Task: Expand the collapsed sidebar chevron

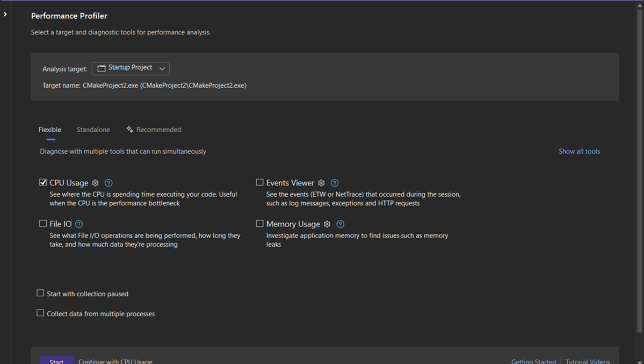Action: tap(5, 13)
